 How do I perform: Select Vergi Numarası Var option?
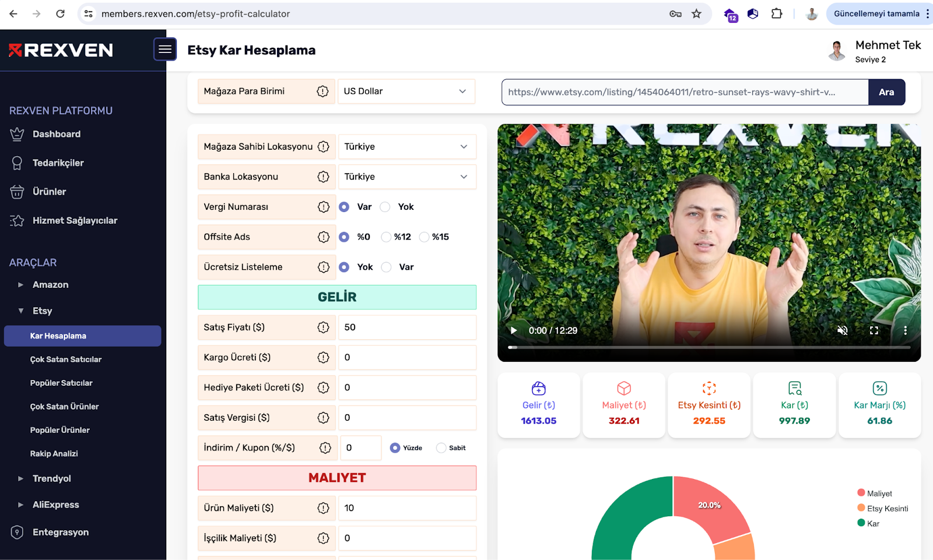[x=344, y=207]
